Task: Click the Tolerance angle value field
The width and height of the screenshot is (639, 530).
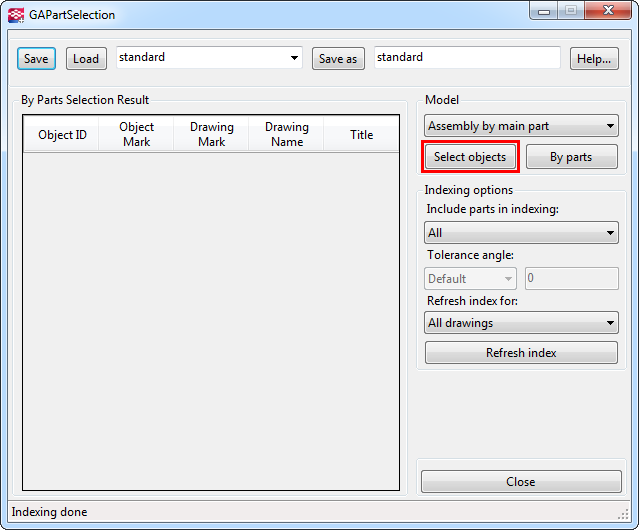Action: (x=572, y=279)
